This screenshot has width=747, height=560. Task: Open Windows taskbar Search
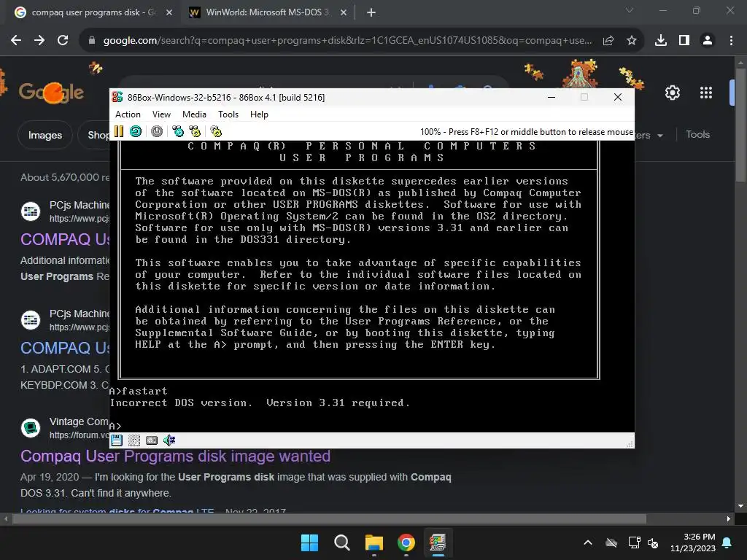click(342, 542)
